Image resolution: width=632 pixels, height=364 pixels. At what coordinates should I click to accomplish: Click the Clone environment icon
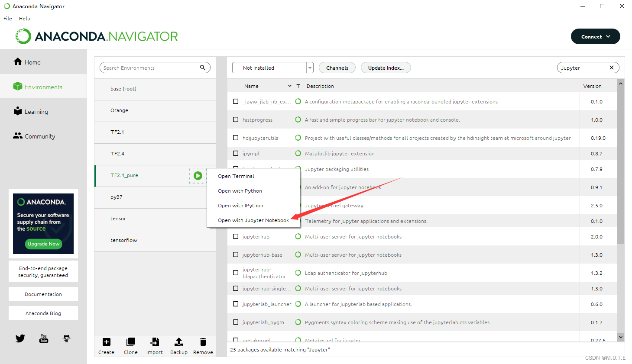tap(130, 342)
